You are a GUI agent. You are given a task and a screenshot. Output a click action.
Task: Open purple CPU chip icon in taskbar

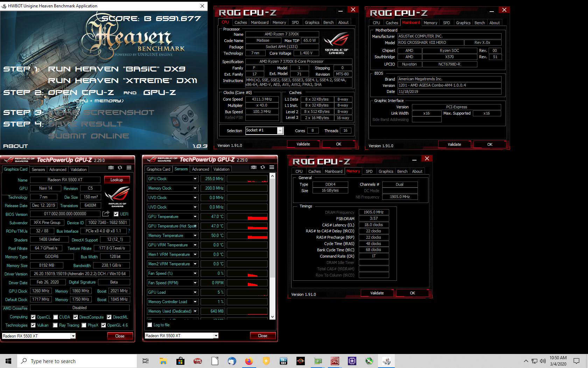352,361
